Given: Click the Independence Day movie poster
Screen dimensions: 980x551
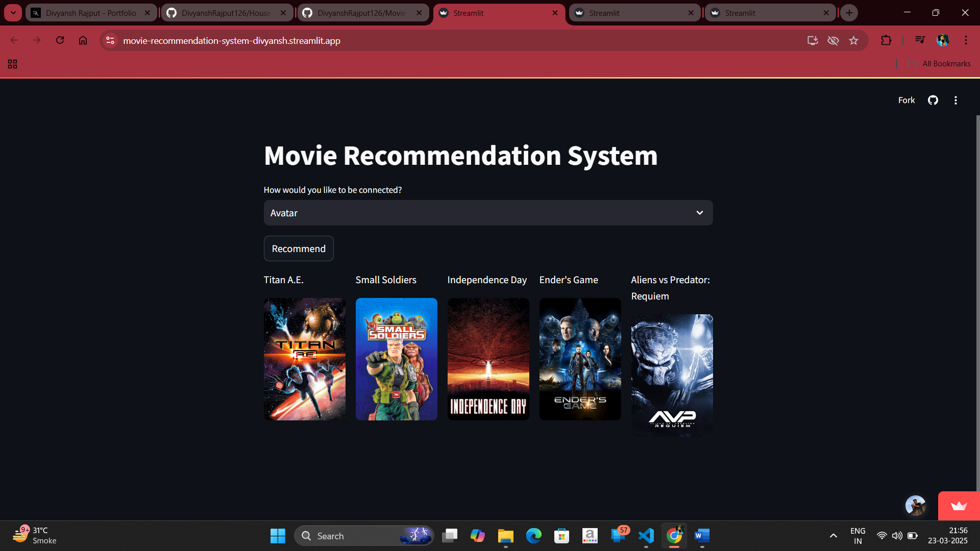Looking at the screenshot, I should (x=488, y=359).
